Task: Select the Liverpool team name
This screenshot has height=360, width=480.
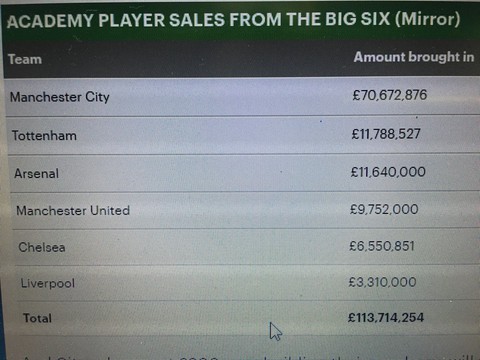Action: click(x=48, y=283)
